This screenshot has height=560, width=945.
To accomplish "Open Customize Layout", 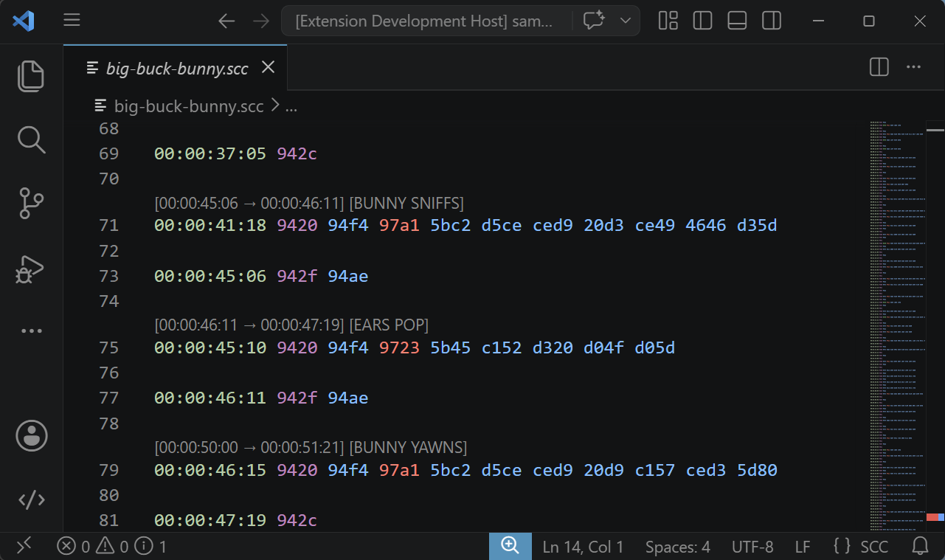I will click(x=668, y=21).
